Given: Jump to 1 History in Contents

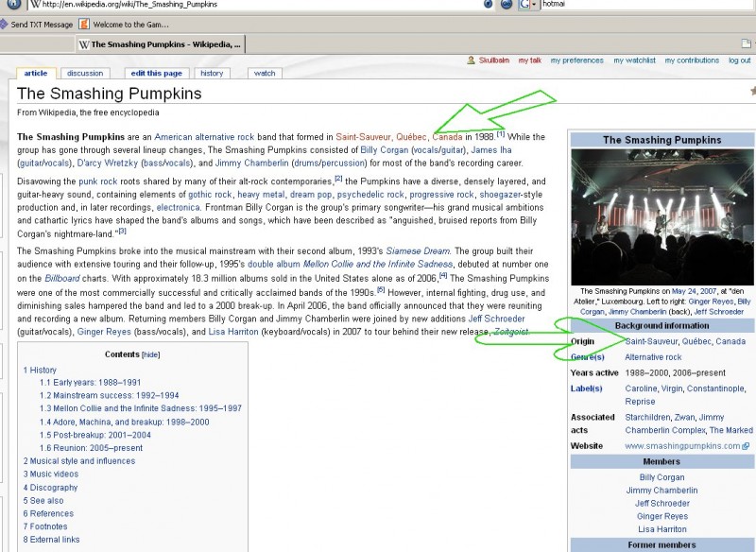Looking at the screenshot, I should (40, 371).
